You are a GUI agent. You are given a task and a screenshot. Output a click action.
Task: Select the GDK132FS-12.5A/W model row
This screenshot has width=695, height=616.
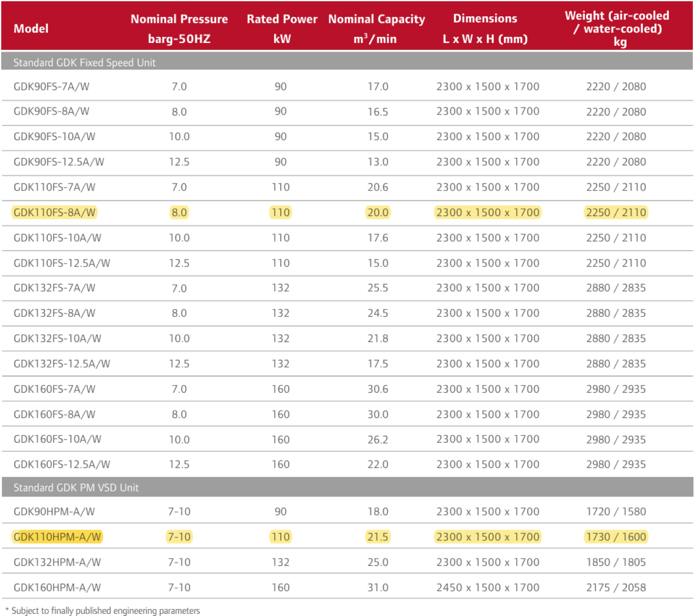click(x=62, y=363)
